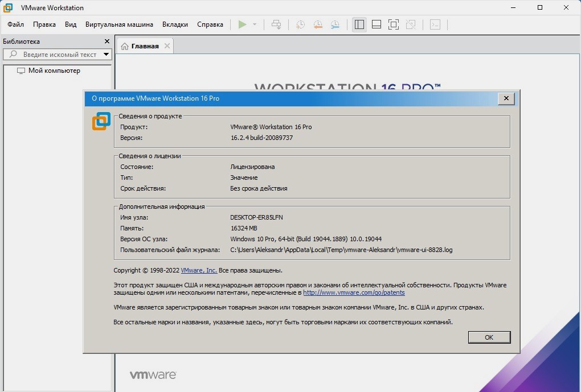Viewport: 581px width, 392px height.
Task: Click the library search text field
Action: (x=60, y=55)
